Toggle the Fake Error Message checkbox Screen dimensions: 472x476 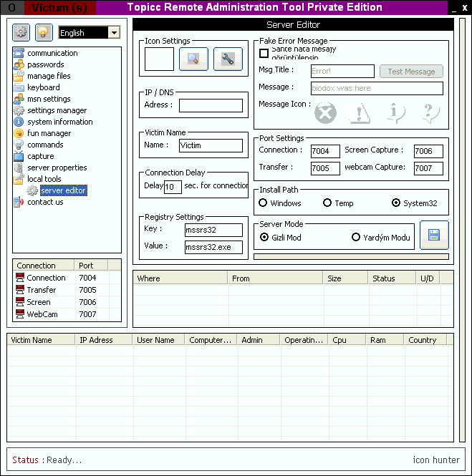coord(264,53)
